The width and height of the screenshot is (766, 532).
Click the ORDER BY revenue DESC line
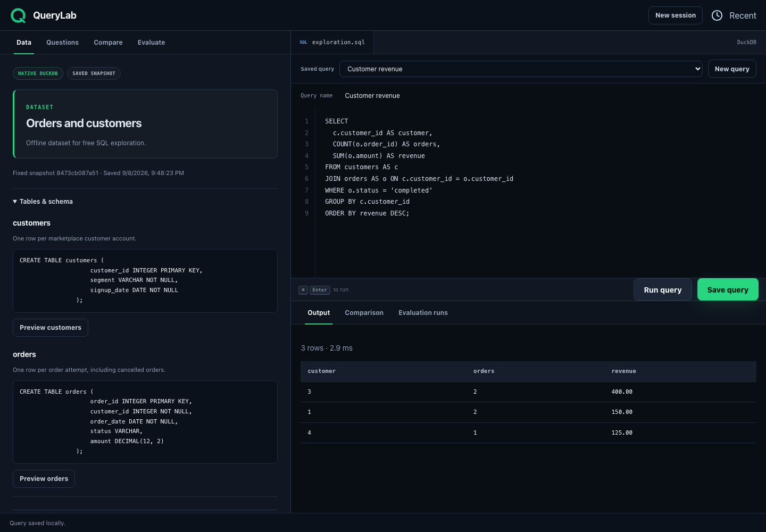coord(367,213)
